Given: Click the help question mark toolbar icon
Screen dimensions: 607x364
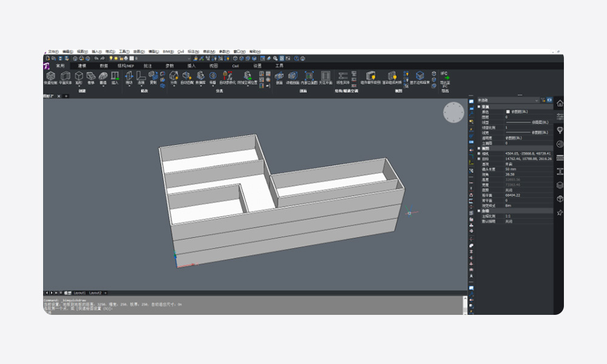Looking at the screenshot, I should pyautogui.click(x=297, y=58).
